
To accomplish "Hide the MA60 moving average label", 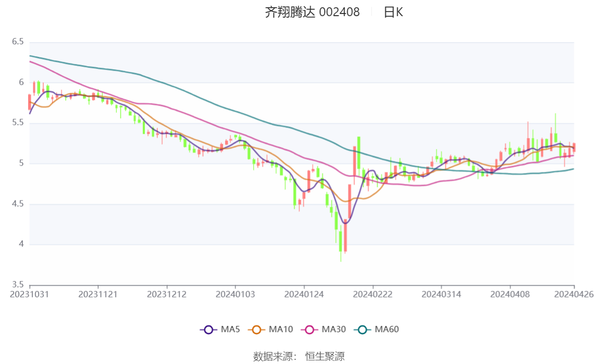I will [x=387, y=329].
